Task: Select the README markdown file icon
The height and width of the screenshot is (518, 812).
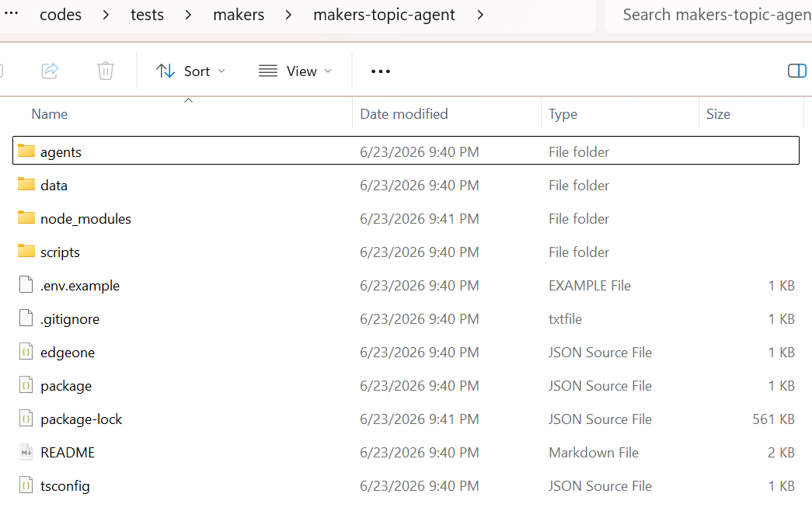Action: point(26,452)
